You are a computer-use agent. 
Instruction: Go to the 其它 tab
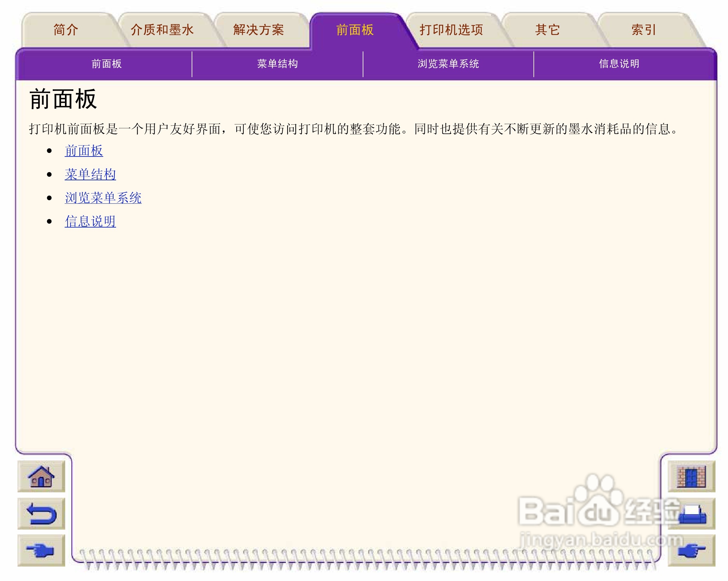click(547, 30)
